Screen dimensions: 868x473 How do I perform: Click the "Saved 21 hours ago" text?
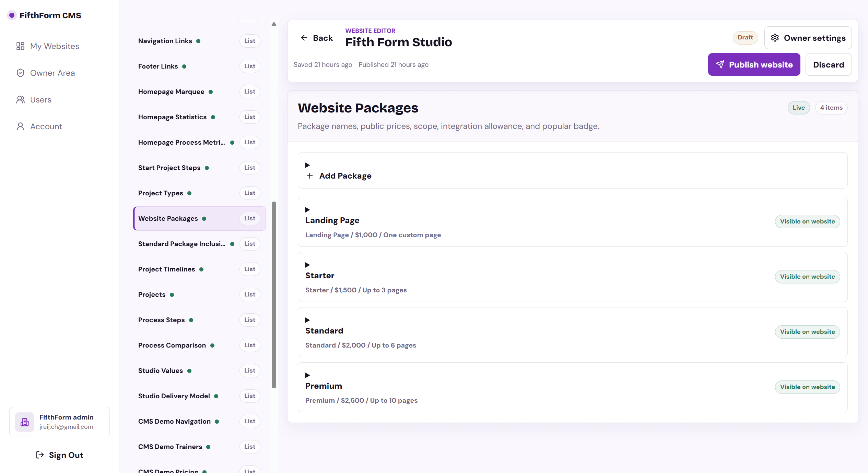coord(323,64)
